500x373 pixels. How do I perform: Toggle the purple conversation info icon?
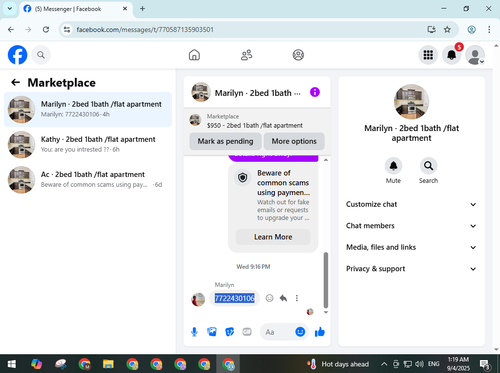tap(315, 92)
